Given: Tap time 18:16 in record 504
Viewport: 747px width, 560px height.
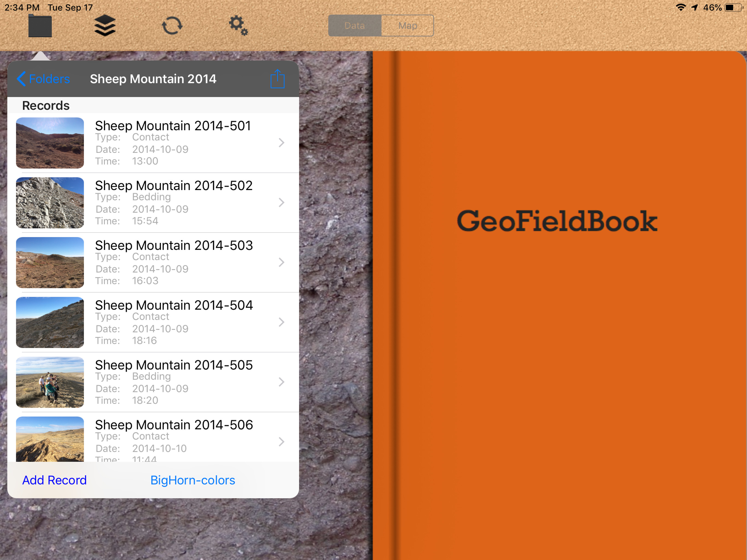Looking at the screenshot, I should pos(144,340).
